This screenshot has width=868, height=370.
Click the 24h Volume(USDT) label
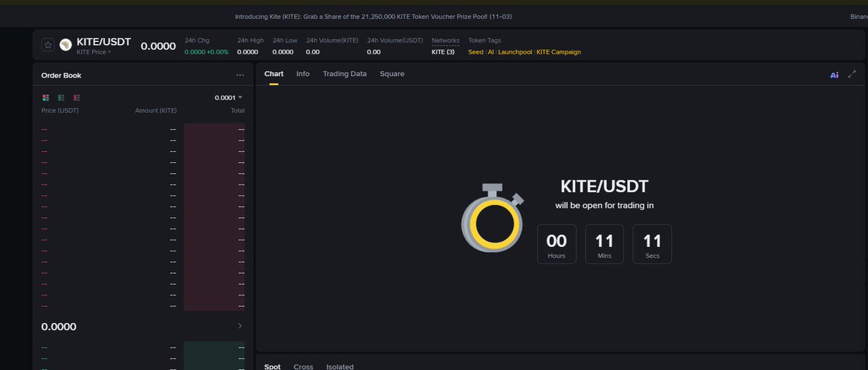[x=393, y=41]
